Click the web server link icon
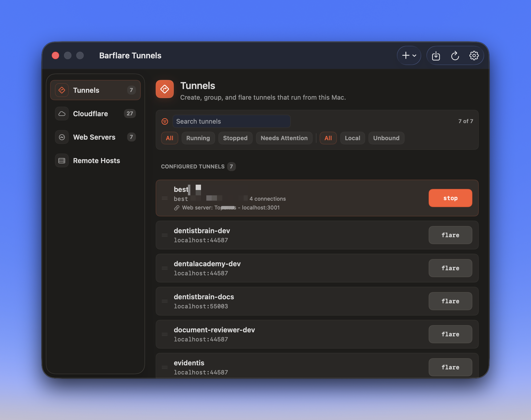Image resolution: width=531 pixels, height=420 pixels. [177, 208]
